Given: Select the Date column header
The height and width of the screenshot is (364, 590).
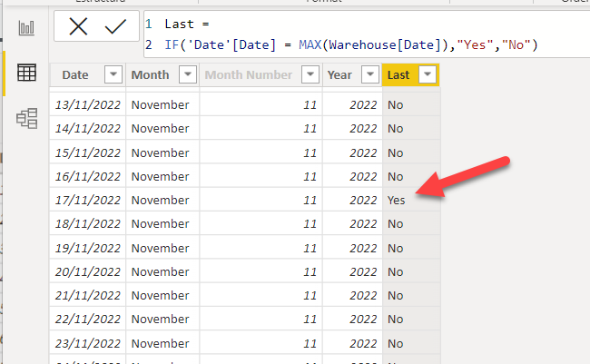Looking at the screenshot, I should click(x=75, y=75).
